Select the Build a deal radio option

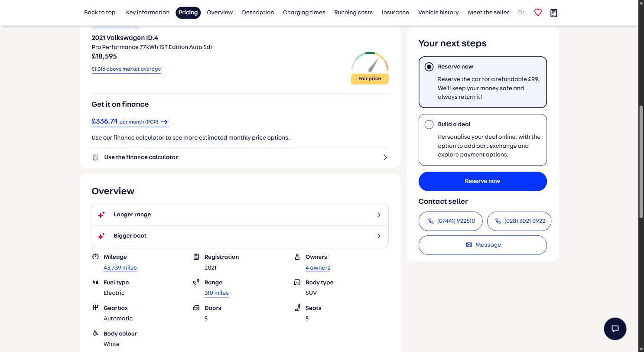pyautogui.click(x=429, y=124)
